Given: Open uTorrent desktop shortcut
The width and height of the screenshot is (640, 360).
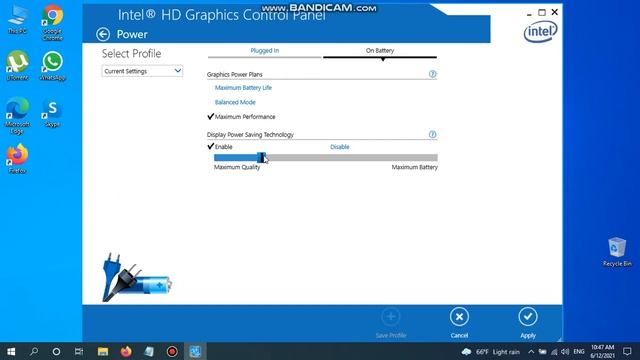Looking at the screenshot, I should 17,65.
